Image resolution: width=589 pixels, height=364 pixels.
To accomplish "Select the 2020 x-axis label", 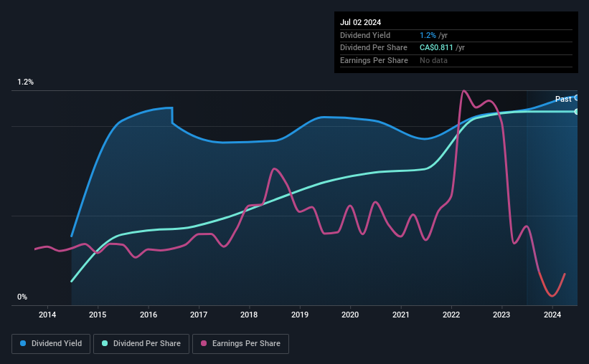I will [x=350, y=315].
